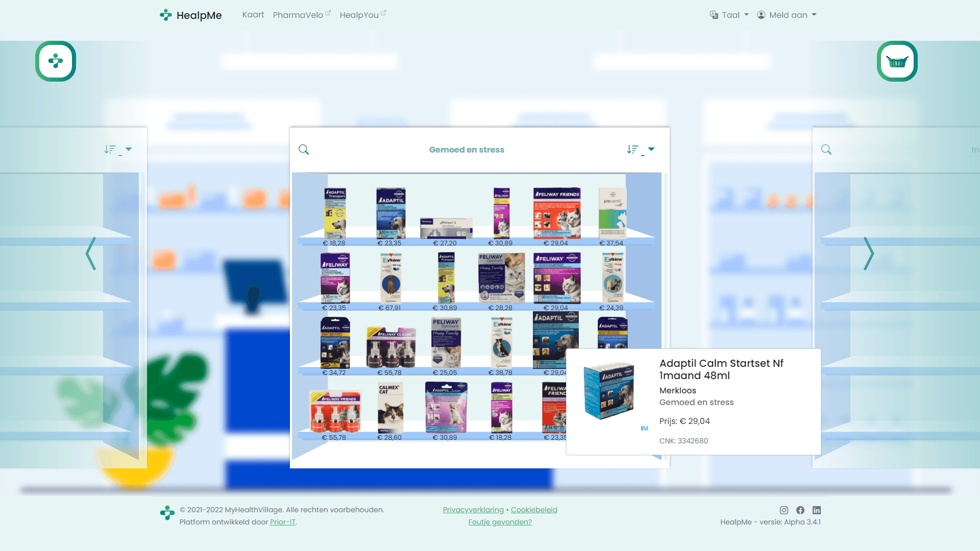Open the Kaart menu item
980x551 pixels.
(253, 15)
